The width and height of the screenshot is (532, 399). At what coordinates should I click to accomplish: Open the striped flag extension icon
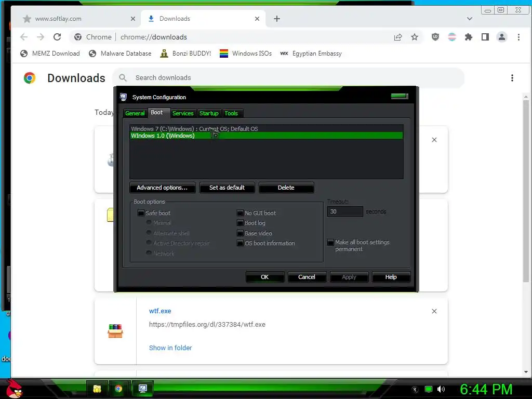point(452,37)
